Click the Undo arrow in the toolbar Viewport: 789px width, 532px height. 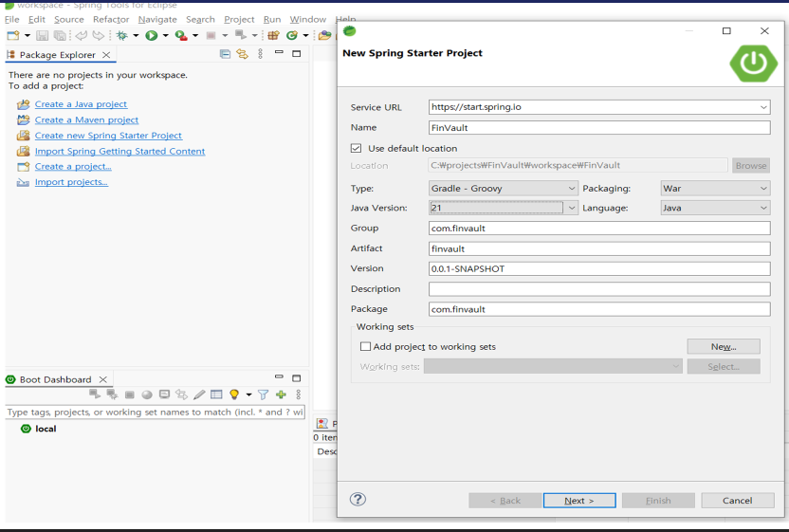[x=81, y=35]
